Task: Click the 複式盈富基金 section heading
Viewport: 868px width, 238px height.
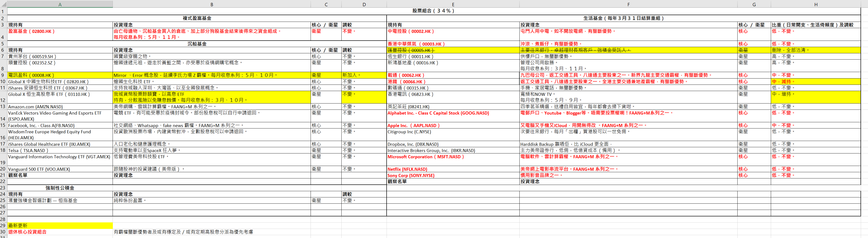Action: [197, 18]
